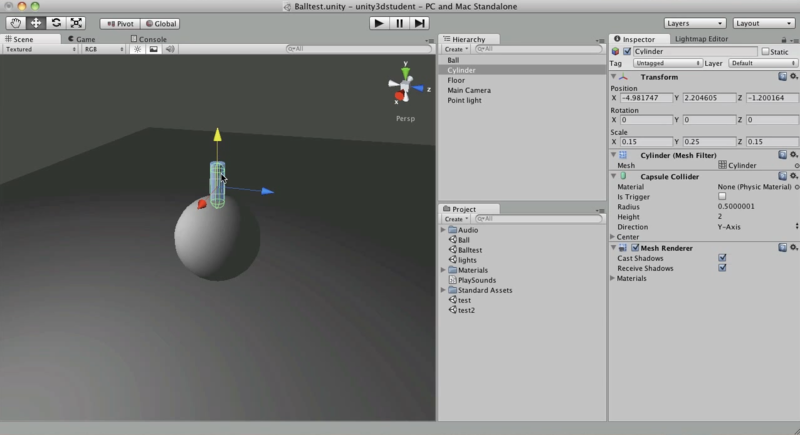Open the Layers dropdown
The image size is (800, 435).
click(695, 23)
